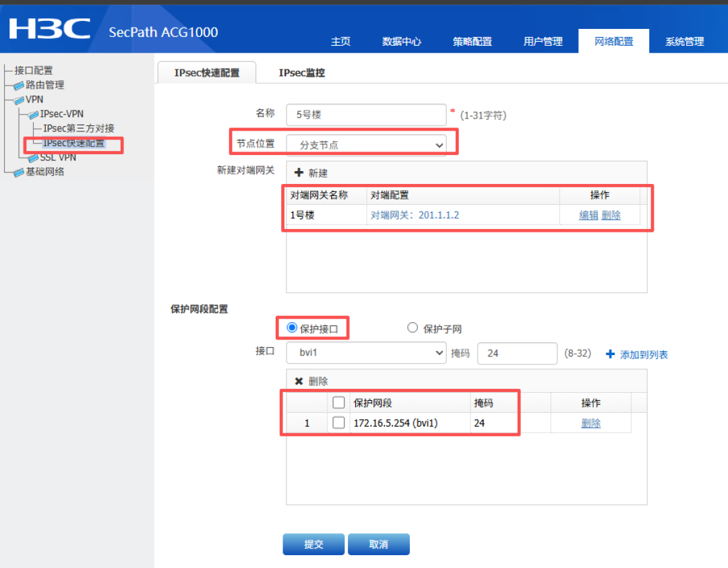Click the H3C logo

click(50, 29)
